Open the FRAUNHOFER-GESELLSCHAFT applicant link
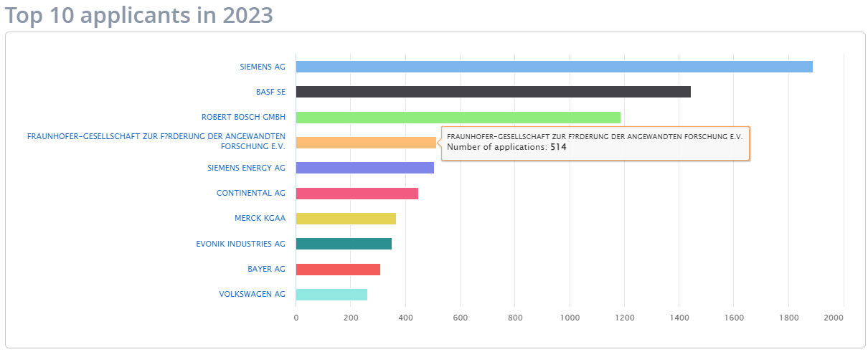This screenshot has width=868, height=352. [156, 141]
